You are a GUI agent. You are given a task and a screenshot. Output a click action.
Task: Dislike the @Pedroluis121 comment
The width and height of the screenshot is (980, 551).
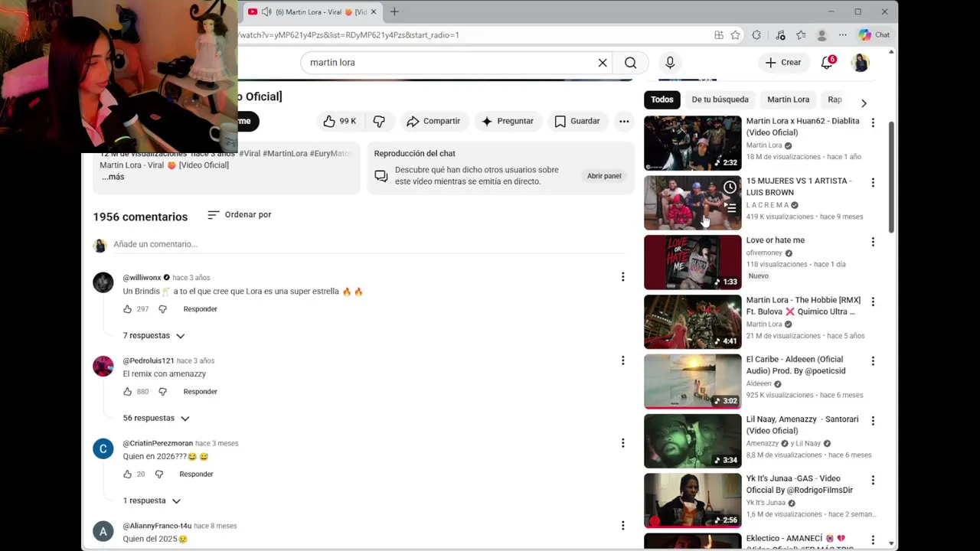pos(162,392)
